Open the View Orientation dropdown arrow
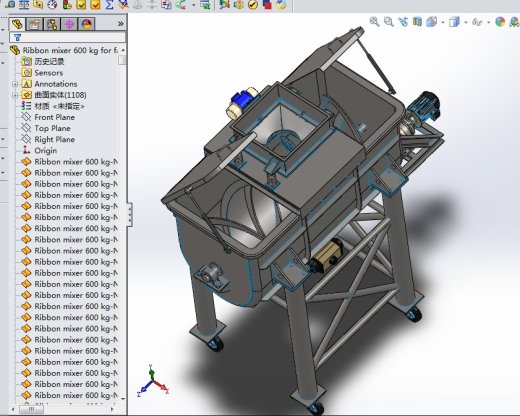The height and width of the screenshot is (416, 520). [x=443, y=23]
